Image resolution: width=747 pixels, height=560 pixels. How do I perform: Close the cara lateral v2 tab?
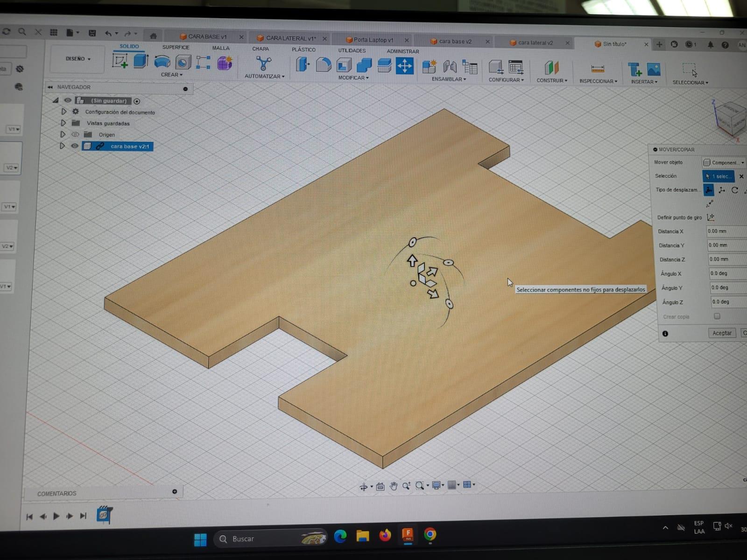point(567,43)
